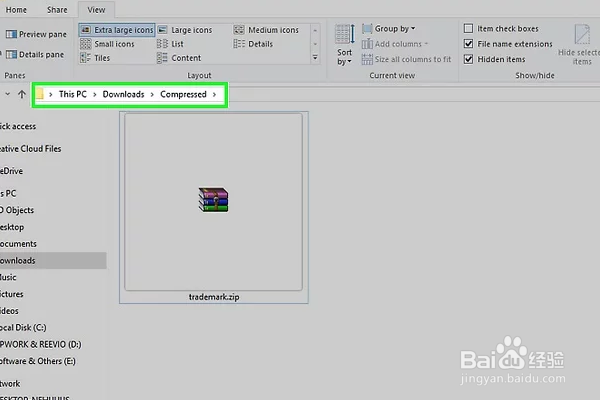Uncheck Hidden items checkbox
This screenshot has height=400, width=600.
tap(468, 59)
